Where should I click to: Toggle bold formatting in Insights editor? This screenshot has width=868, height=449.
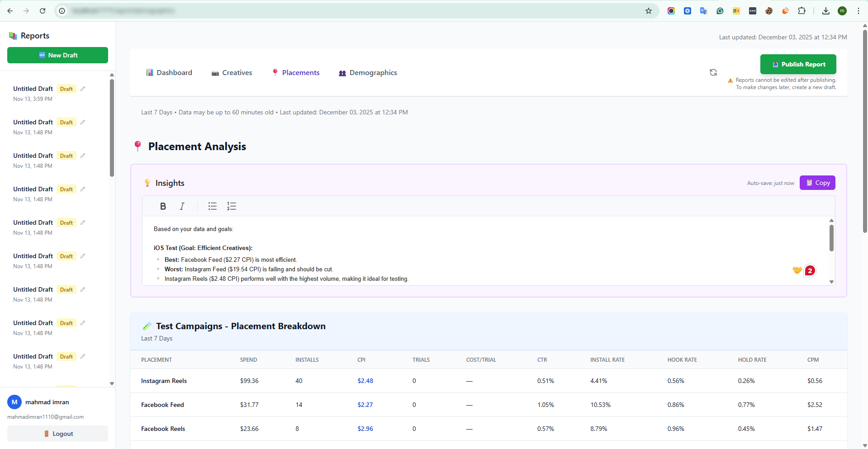click(x=163, y=206)
